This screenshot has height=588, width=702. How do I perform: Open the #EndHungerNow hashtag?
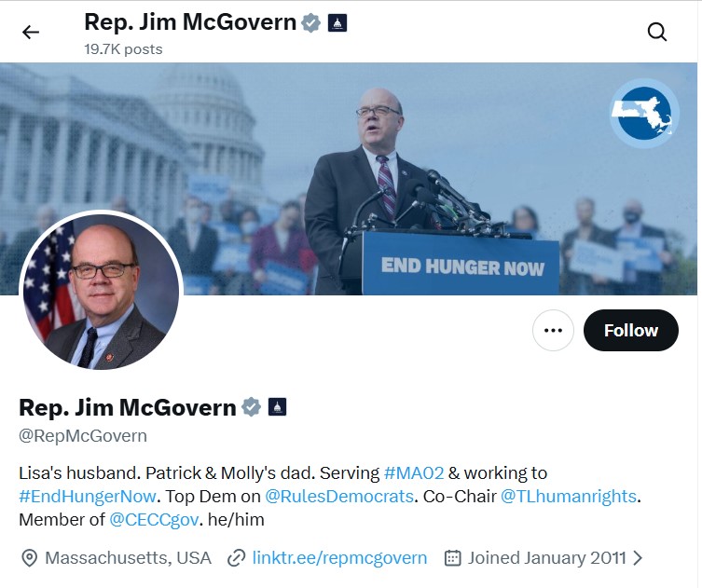[x=88, y=497]
